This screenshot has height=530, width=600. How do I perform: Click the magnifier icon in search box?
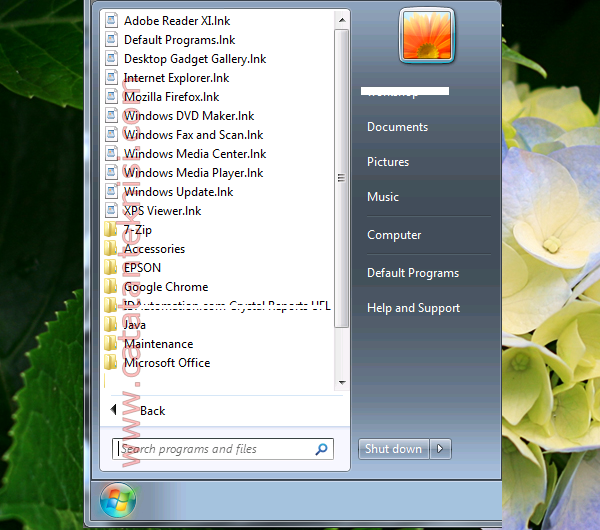(321, 449)
